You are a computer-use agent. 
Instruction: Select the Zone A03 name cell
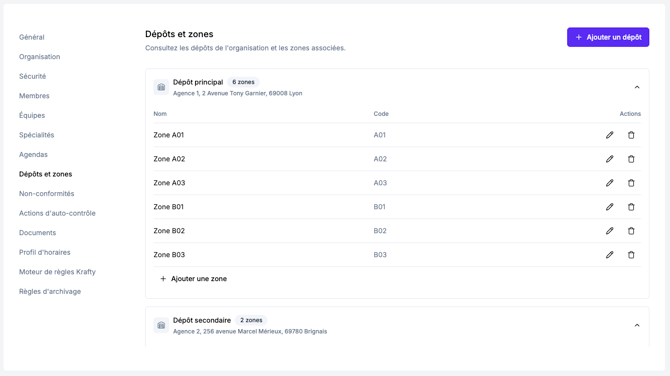[x=169, y=183]
